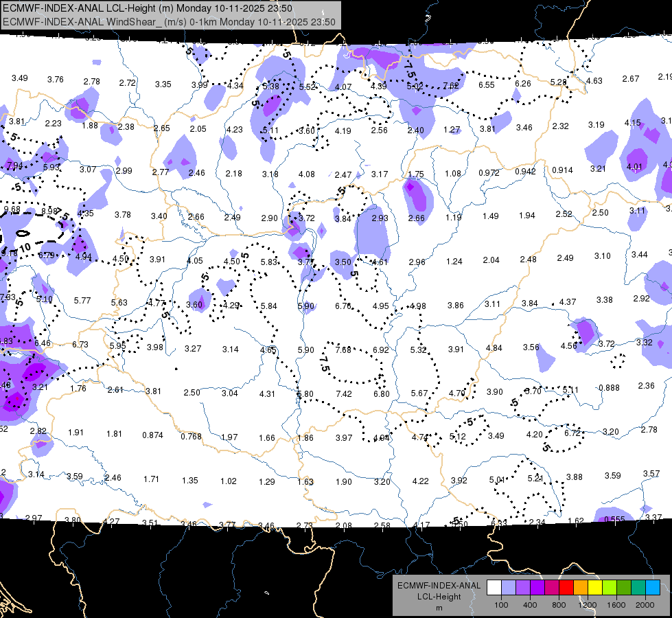Click the wind shear value 7.62

pyautogui.click(x=450, y=85)
